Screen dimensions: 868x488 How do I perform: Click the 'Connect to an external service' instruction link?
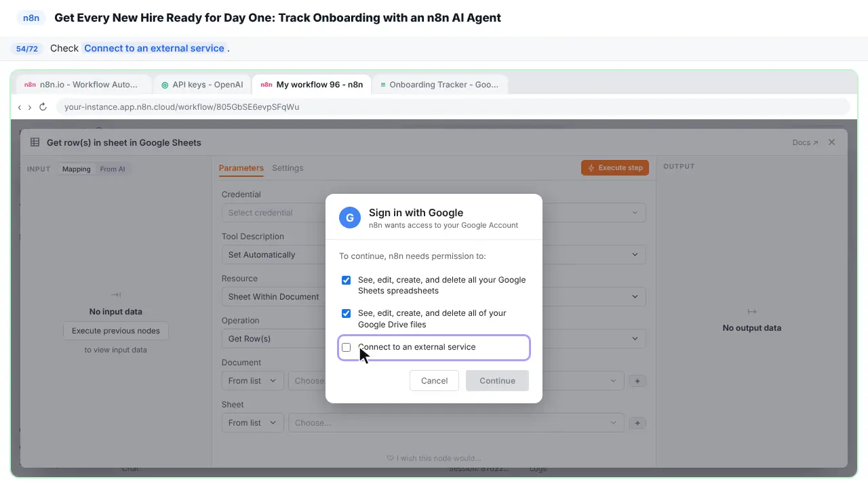click(x=154, y=48)
